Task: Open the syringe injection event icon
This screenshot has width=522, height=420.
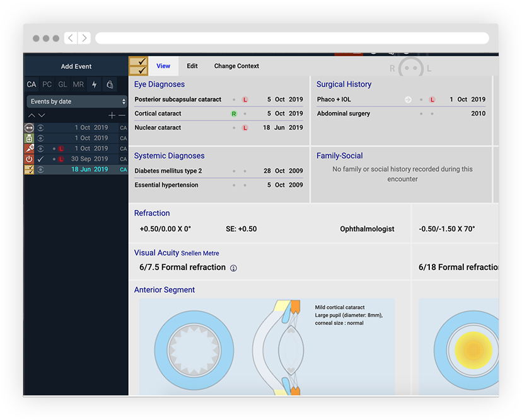Action: [29, 149]
